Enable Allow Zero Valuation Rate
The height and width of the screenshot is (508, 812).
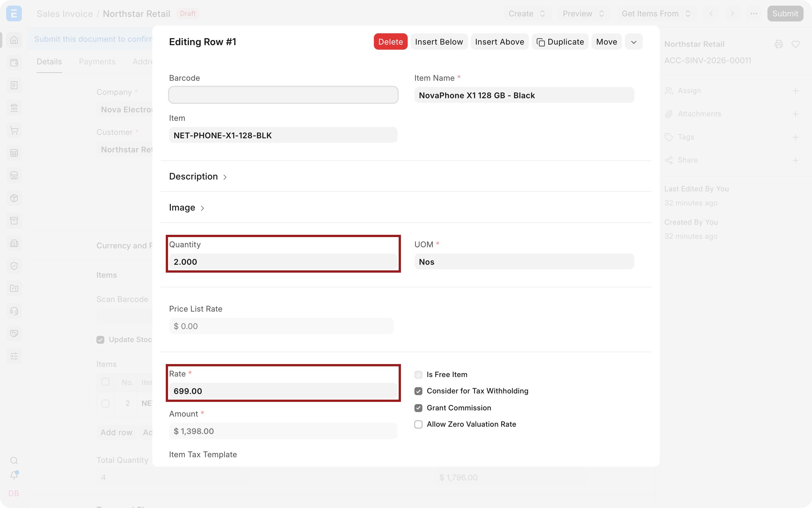(418, 424)
